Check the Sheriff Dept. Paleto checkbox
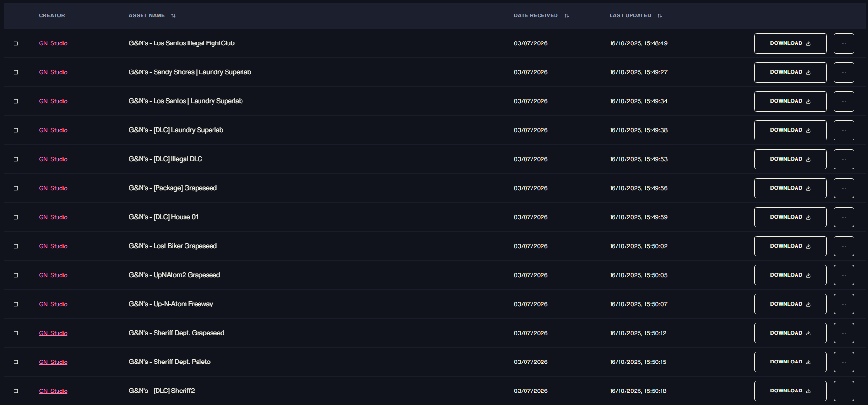Viewport: 868px width, 405px height. (16, 362)
